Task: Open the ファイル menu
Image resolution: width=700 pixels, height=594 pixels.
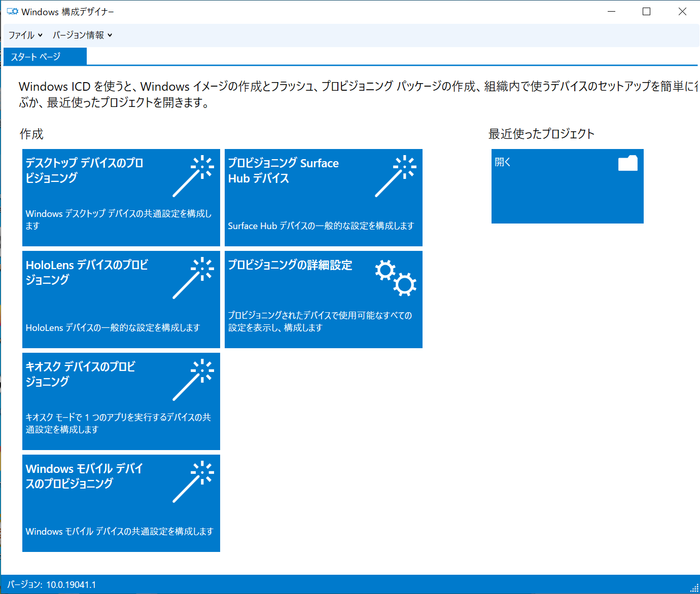Action: pos(25,35)
